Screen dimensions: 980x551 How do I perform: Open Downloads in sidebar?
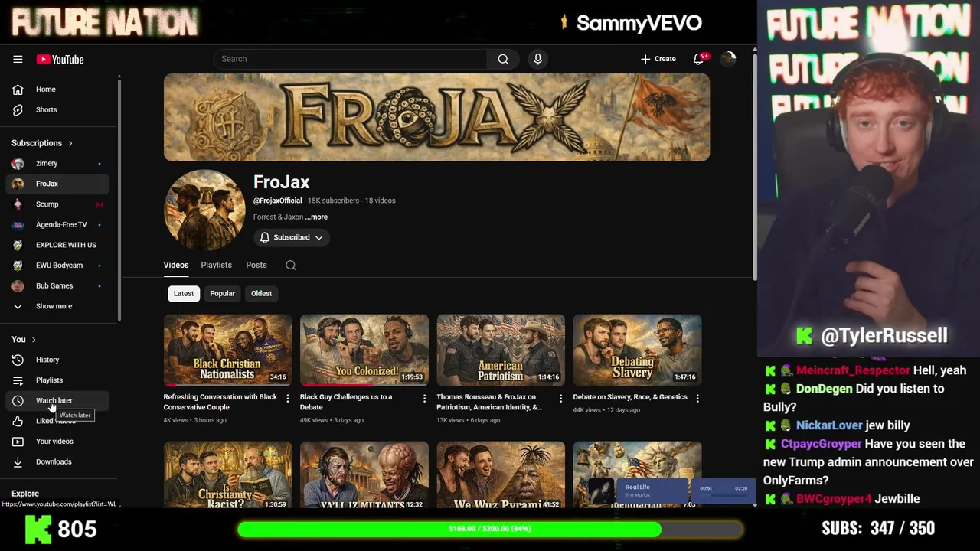tap(58, 461)
